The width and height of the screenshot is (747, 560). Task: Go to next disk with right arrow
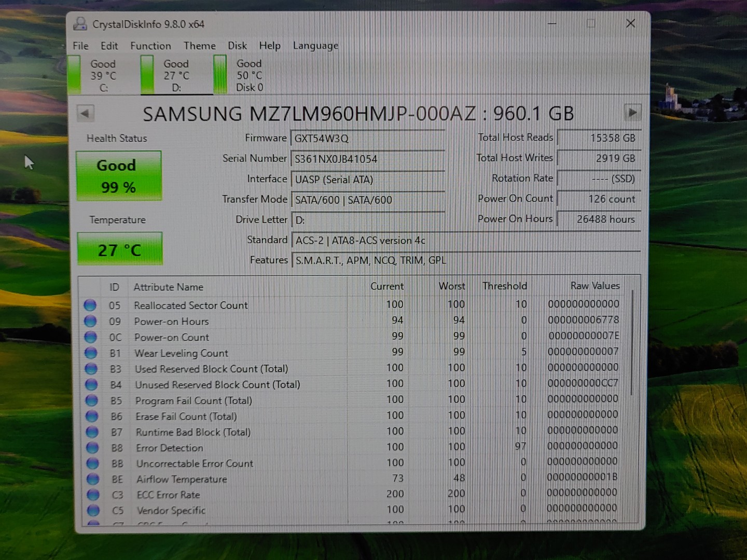tap(632, 112)
